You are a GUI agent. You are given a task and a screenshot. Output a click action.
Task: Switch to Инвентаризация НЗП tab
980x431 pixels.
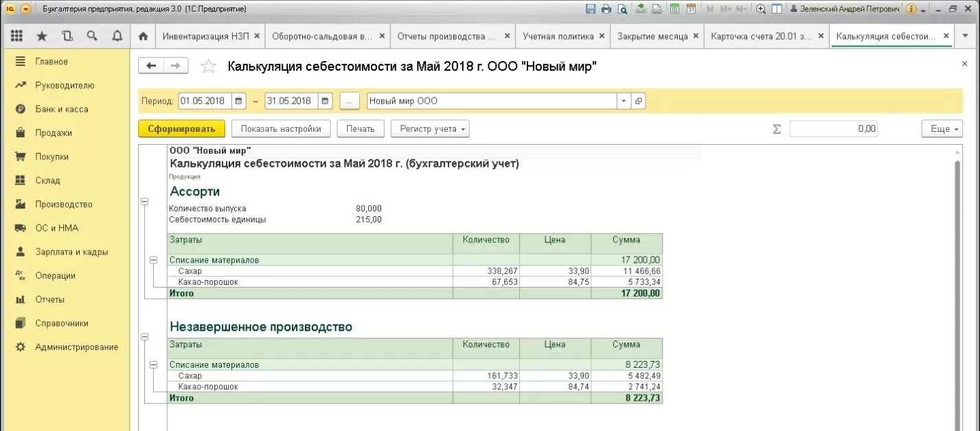pyautogui.click(x=211, y=36)
